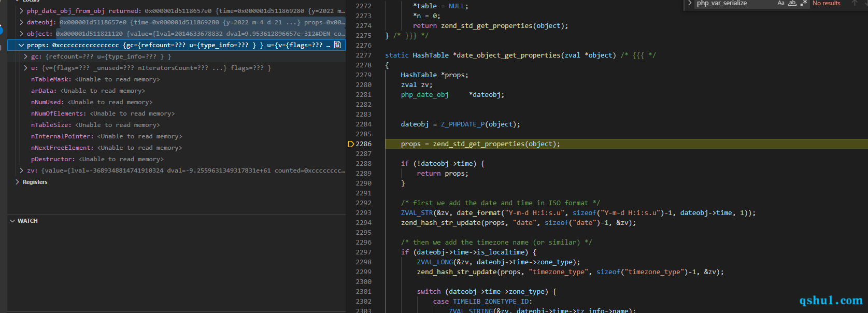Expand the object variable
The image size is (868, 313).
[21, 34]
